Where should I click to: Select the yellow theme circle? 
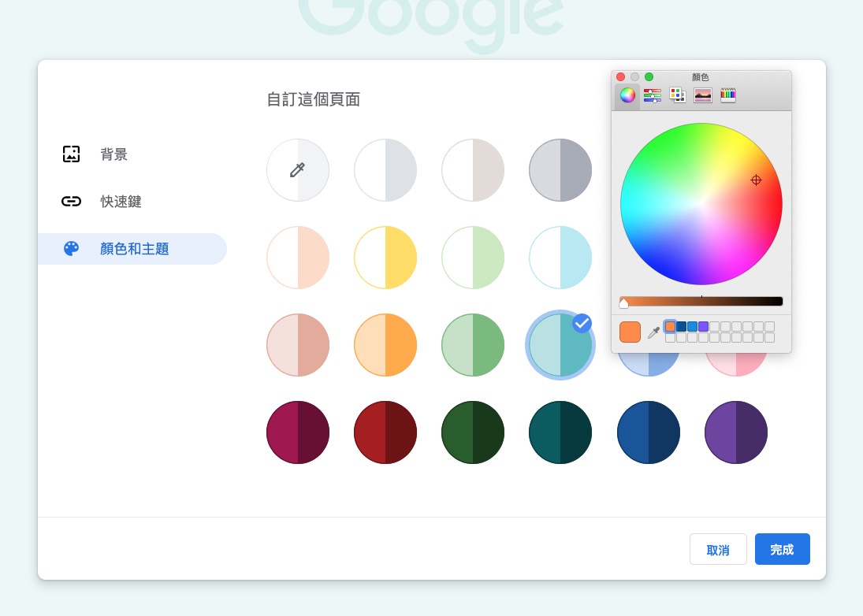[385, 258]
